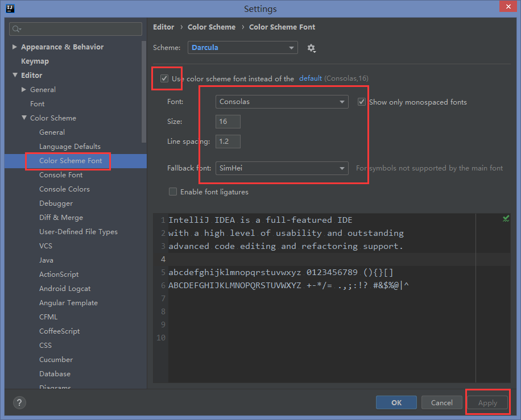Click the green checkmark above the font preview

coord(506,218)
